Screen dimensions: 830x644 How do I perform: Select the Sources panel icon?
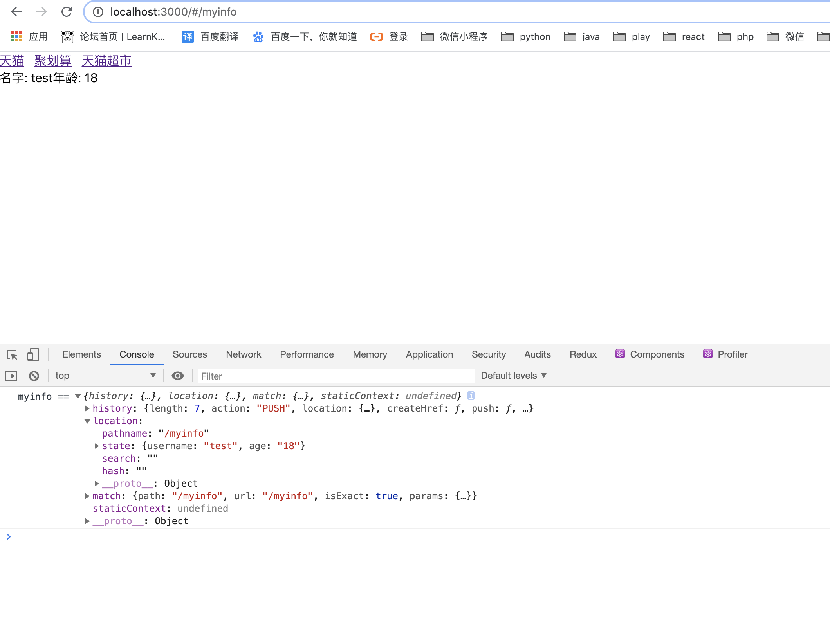pos(189,354)
